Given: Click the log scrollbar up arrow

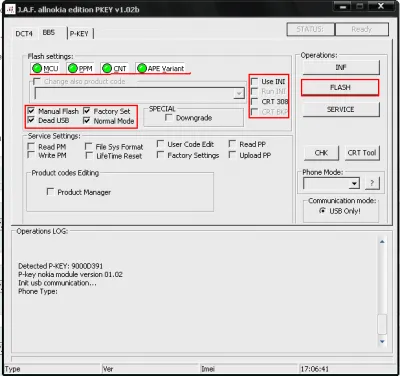Looking at the screenshot, I should (x=382, y=241).
